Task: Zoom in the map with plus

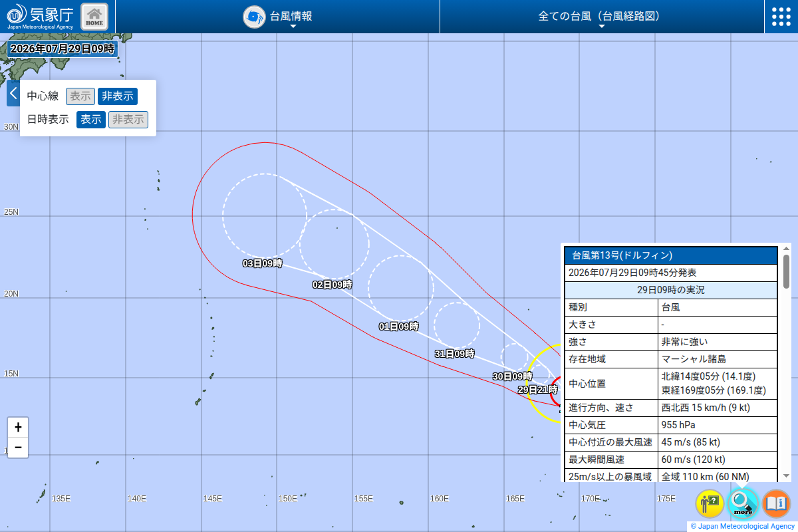Action: point(18,428)
